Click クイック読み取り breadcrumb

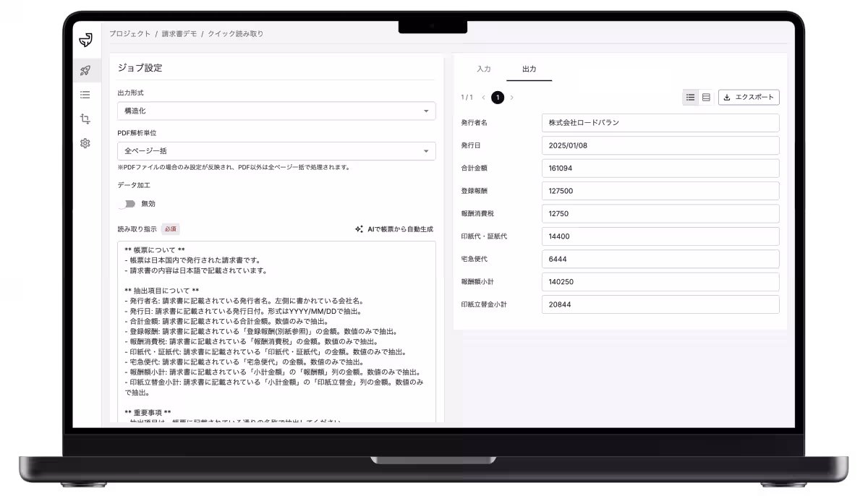pos(236,34)
